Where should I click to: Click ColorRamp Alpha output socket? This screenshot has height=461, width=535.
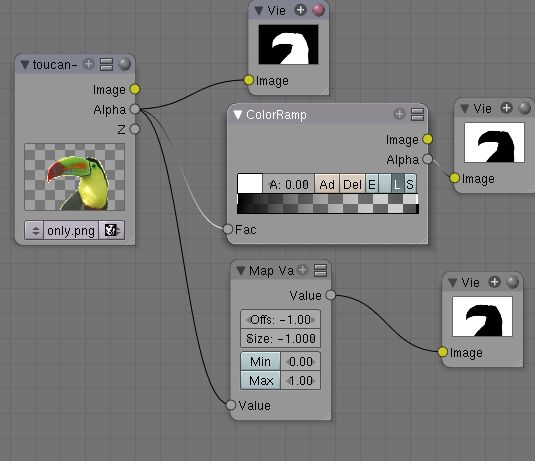pyautogui.click(x=428, y=159)
